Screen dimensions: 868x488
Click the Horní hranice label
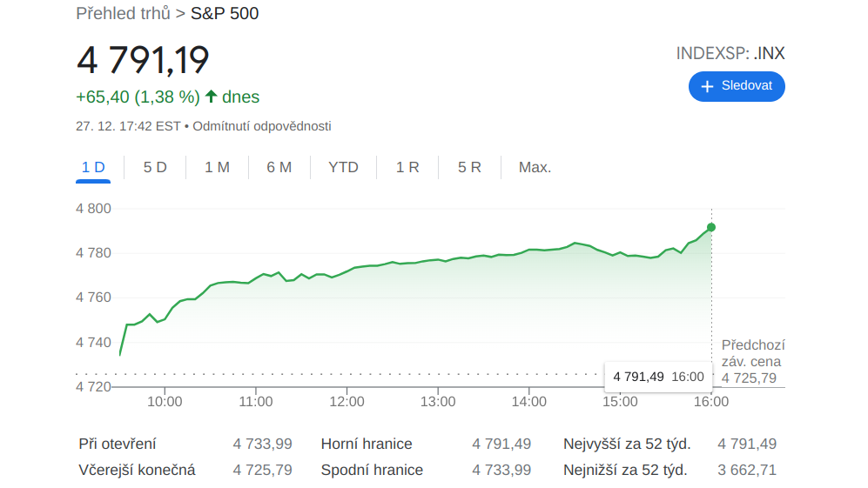367,444
